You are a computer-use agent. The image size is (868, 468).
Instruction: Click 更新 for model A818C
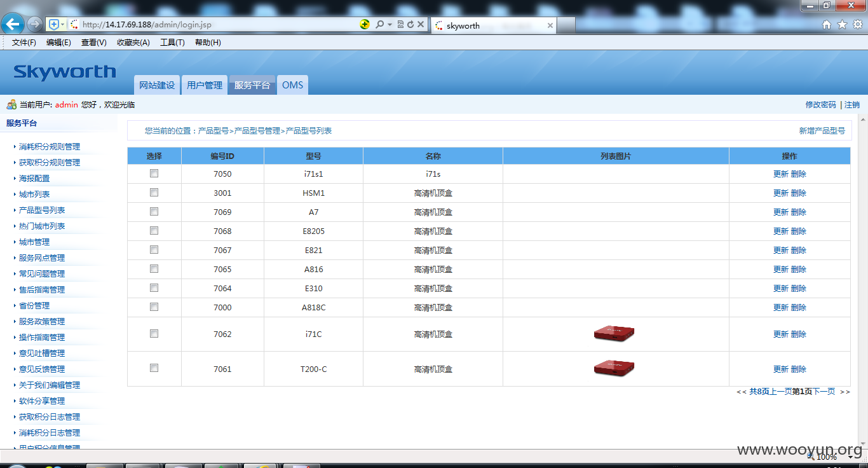coord(781,307)
